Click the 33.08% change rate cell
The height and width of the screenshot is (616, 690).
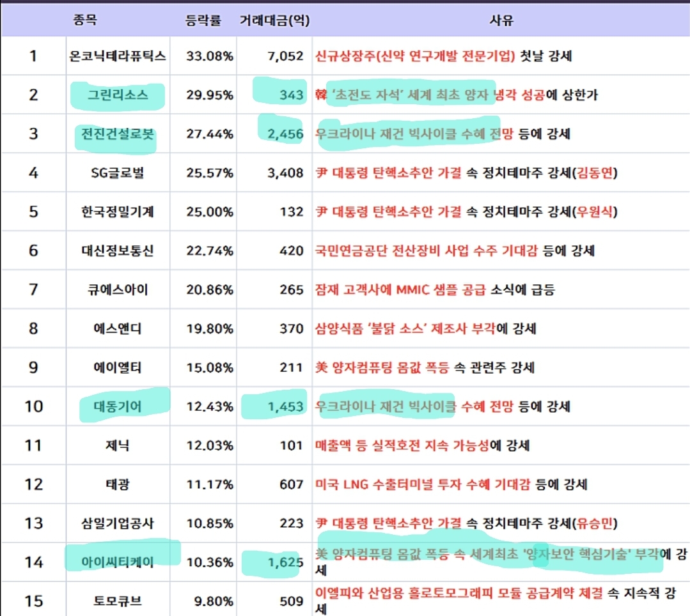pos(210,56)
